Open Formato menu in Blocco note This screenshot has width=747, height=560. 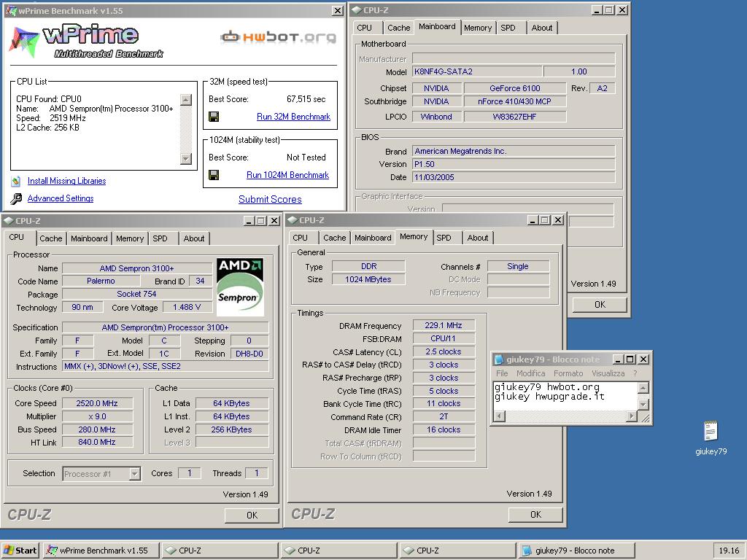(x=568, y=373)
